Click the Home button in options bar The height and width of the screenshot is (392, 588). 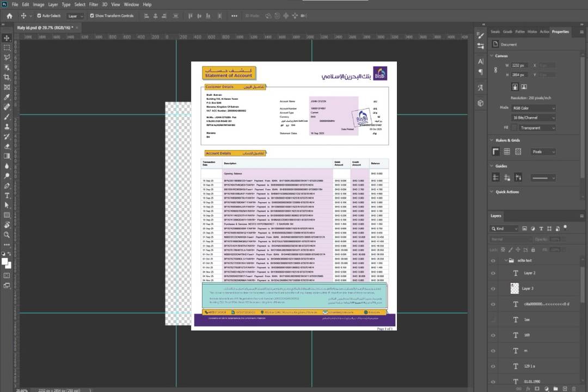click(9, 16)
